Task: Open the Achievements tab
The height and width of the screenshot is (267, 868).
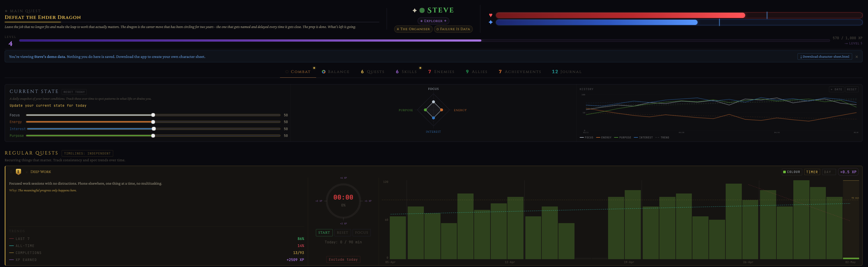Action: click(520, 72)
